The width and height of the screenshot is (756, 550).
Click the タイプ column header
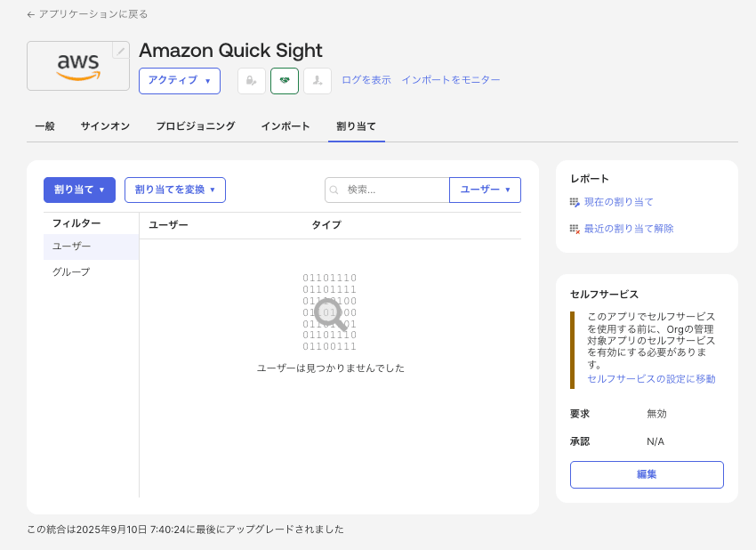click(x=326, y=225)
